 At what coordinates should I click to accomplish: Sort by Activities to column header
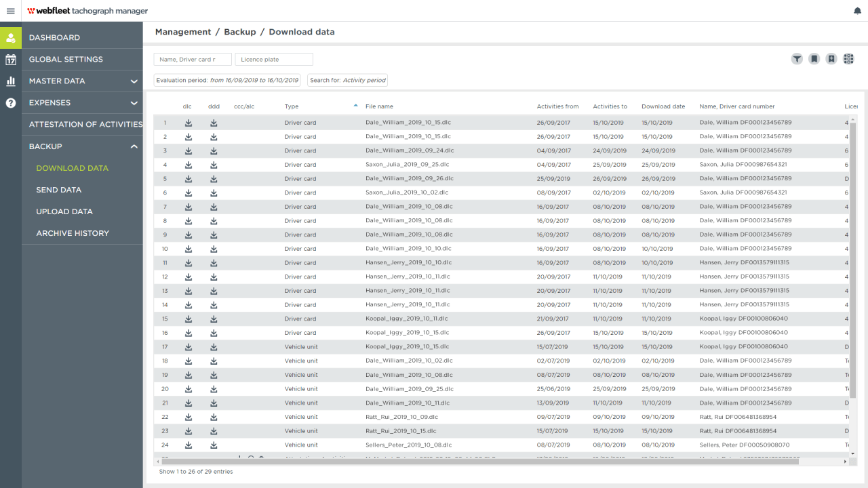tap(610, 106)
